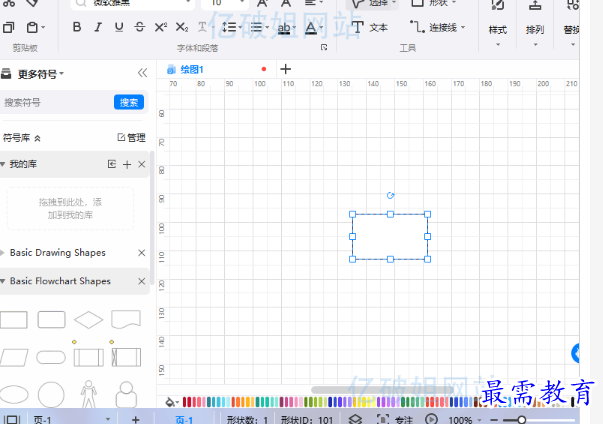603x424 pixels.
Task: Click the fill bucket icon by palette
Action: (170, 402)
